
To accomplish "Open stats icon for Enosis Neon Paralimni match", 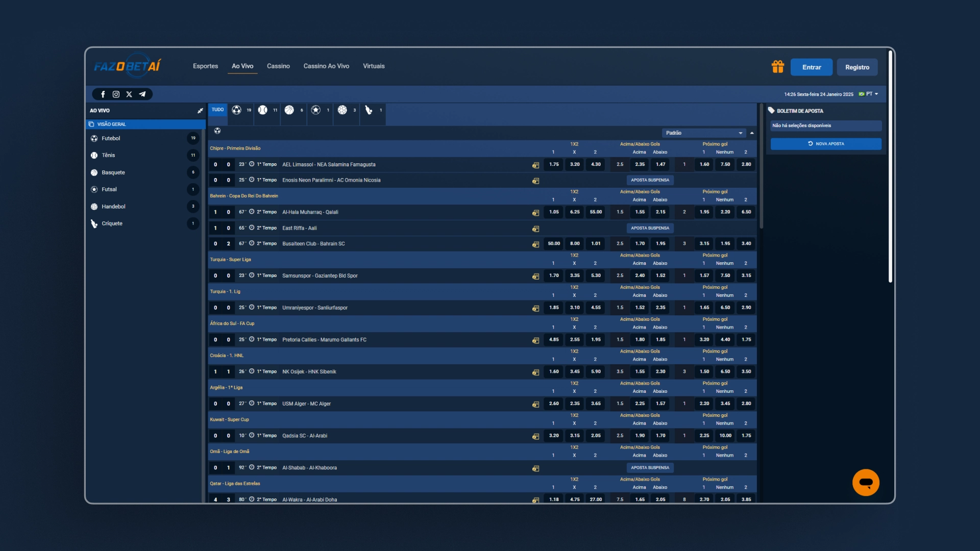I will (x=535, y=181).
